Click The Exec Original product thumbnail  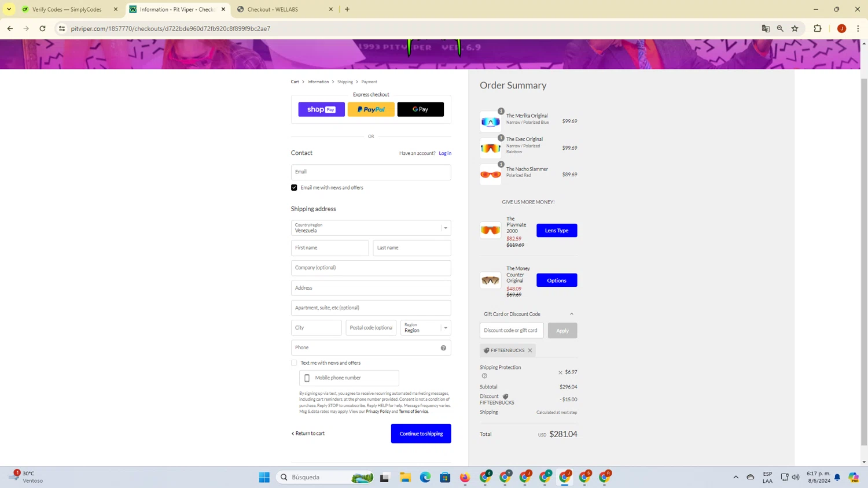pos(490,148)
